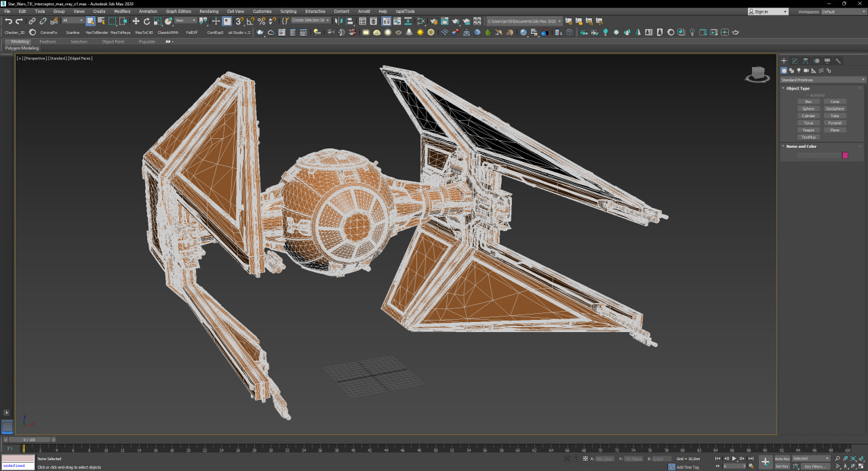Image resolution: width=868 pixels, height=471 pixels.
Task: Toggle the Percent Snap icon
Action: coord(261,21)
